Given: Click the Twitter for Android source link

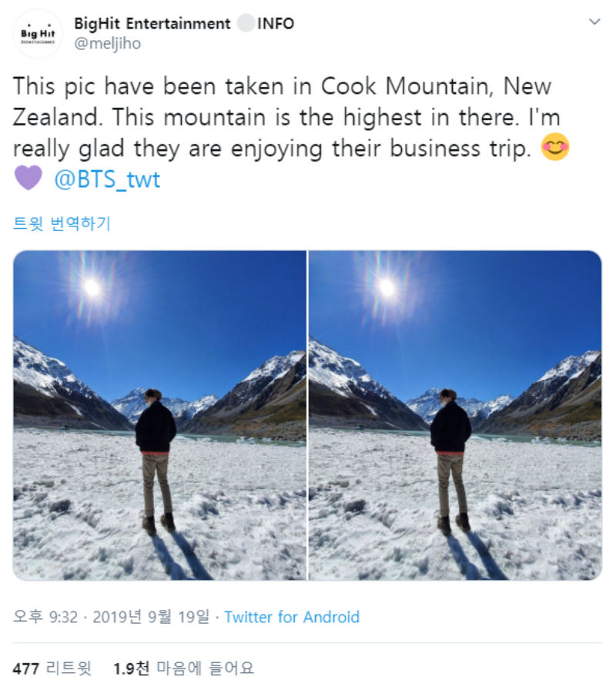Looking at the screenshot, I should [x=292, y=617].
